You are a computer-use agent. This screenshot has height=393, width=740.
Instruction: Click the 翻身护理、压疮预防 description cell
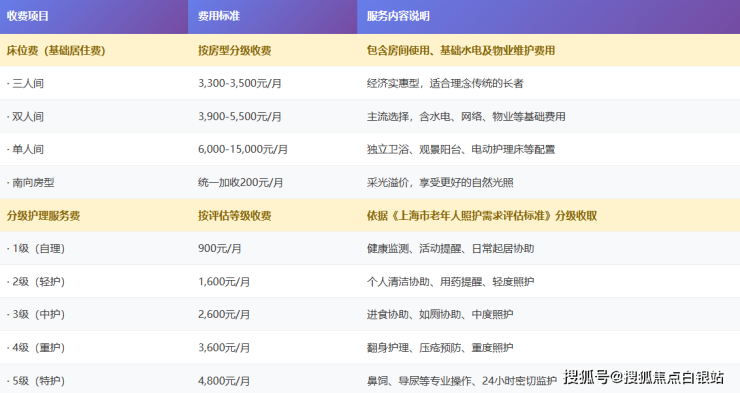(440, 348)
